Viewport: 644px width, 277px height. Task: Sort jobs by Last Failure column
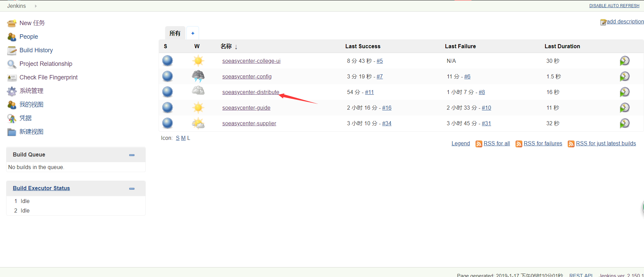(460, 46)
